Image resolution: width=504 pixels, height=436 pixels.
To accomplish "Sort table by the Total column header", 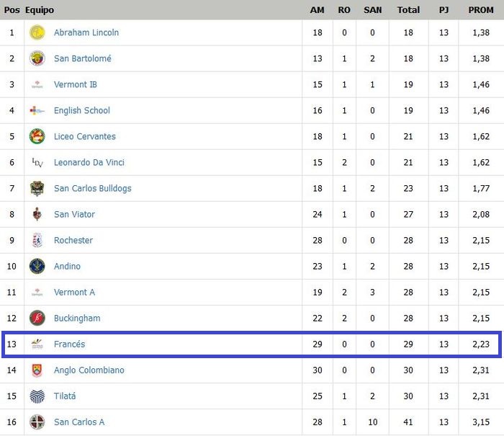I will point(408,10).
